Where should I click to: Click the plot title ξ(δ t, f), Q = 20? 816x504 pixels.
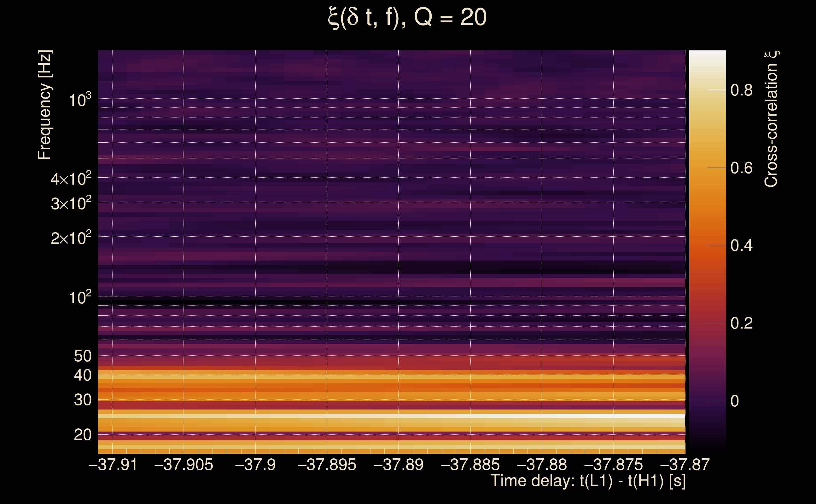(407, 17)
